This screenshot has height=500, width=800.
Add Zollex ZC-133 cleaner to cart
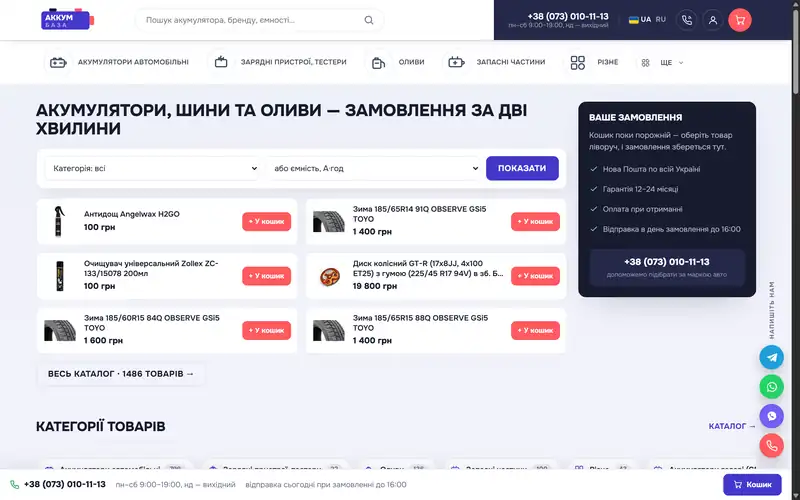click(266, 276)
